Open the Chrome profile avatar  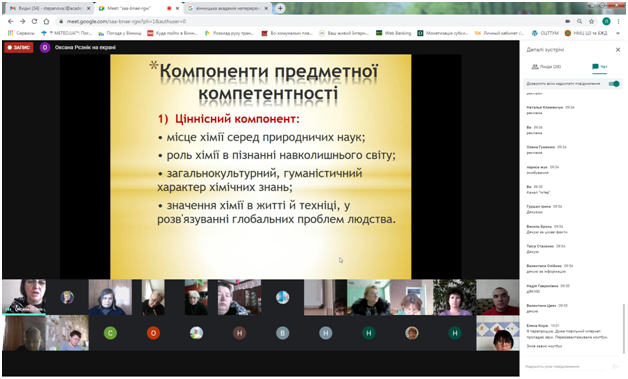(606, 22)
